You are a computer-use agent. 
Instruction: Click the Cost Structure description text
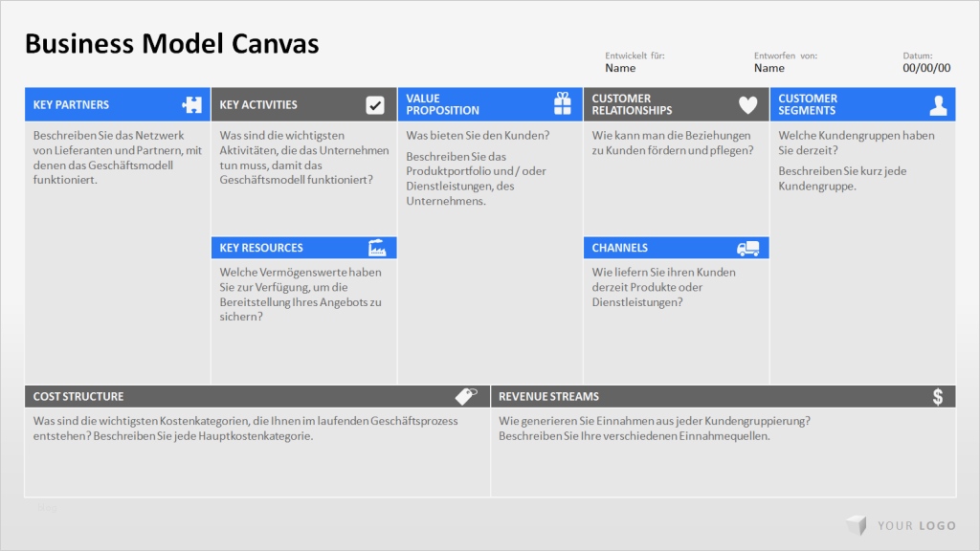[x=245, y=428]
